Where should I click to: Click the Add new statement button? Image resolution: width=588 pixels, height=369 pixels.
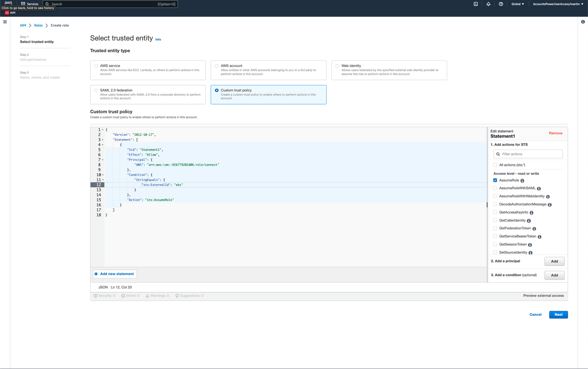(x=115, y=274)
